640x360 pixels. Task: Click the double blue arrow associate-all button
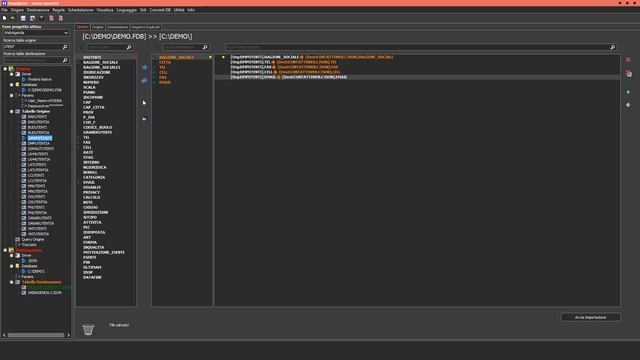click(144, 81)
